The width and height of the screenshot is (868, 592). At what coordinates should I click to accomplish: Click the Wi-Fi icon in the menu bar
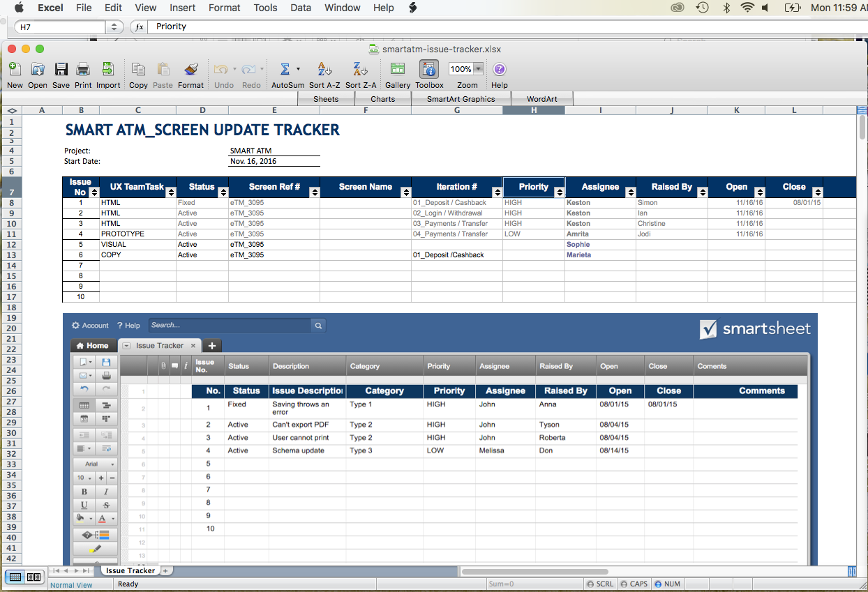[747, 8]
